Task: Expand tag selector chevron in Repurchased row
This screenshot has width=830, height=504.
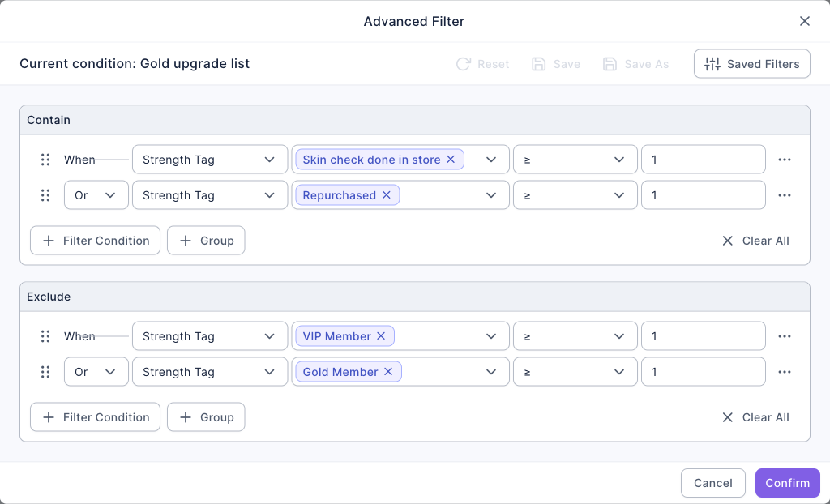Action: (491, 195)
